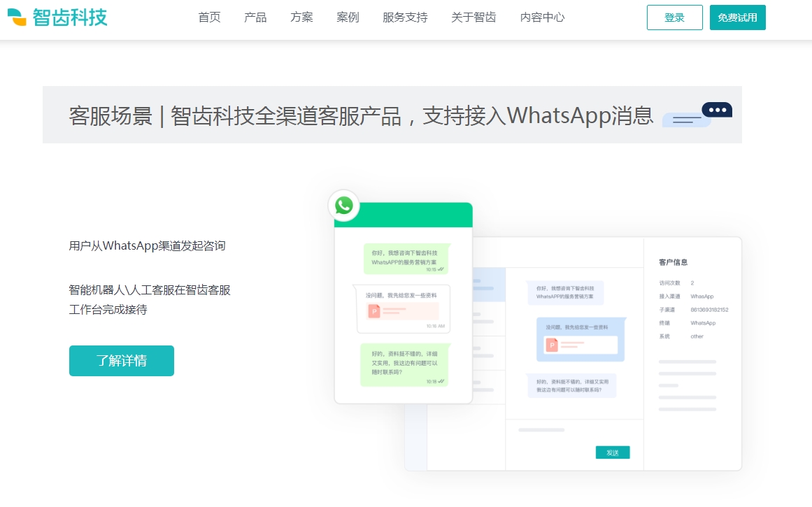Go to the 首页 nav item
Screen dimensions: 812x507
(x=209, y=17)
